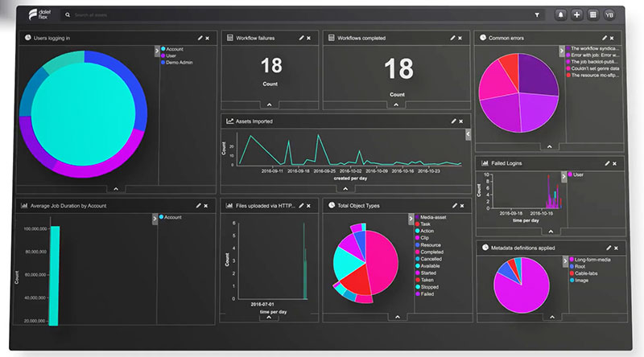Screen dimensions: 644x357
Task: Toggle Long-form-media legend item
Action: [592, 260]
